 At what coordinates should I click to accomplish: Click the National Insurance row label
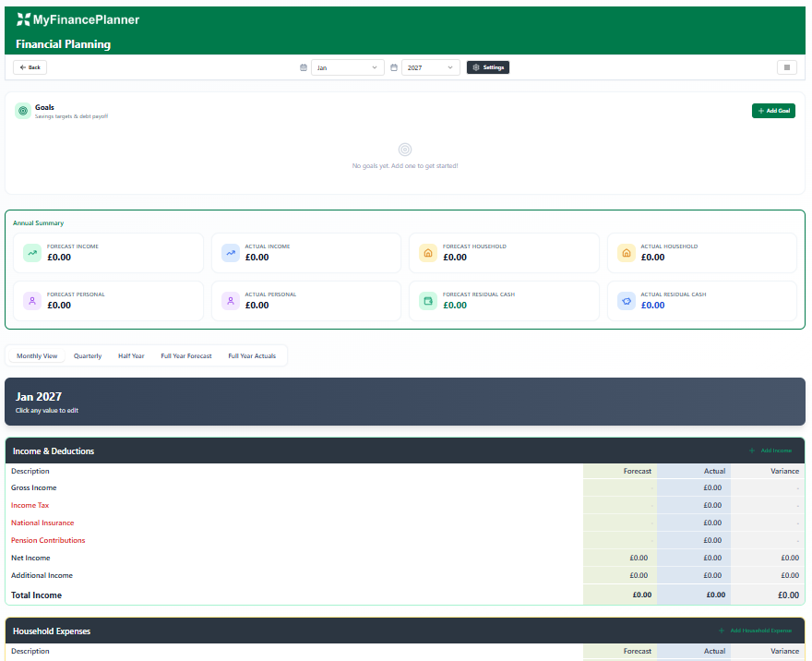click(42, 523)
